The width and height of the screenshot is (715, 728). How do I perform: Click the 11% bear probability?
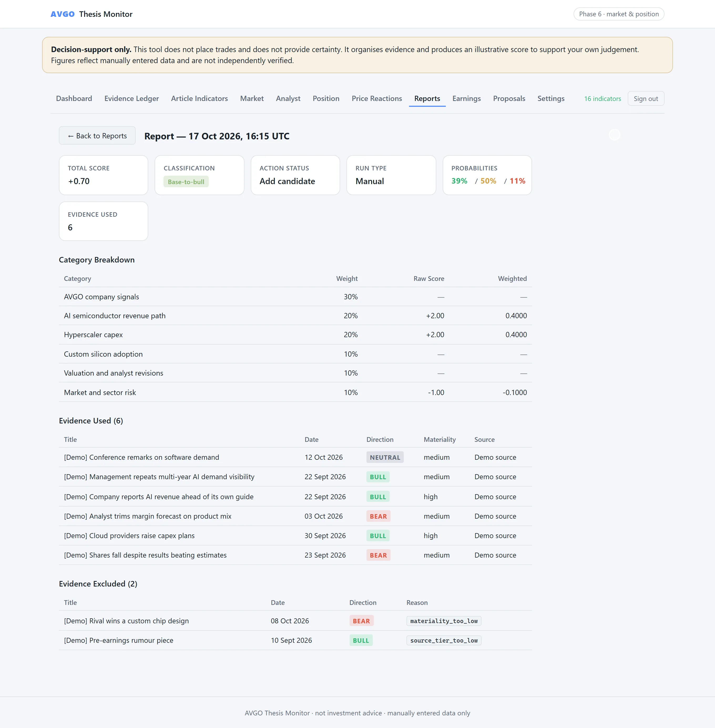pos(517,181)
